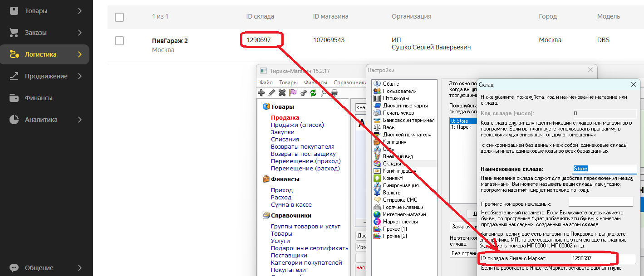Click the Финансы briefcase icon in tree
The image size is (644, 276).
tap(266, 179)
